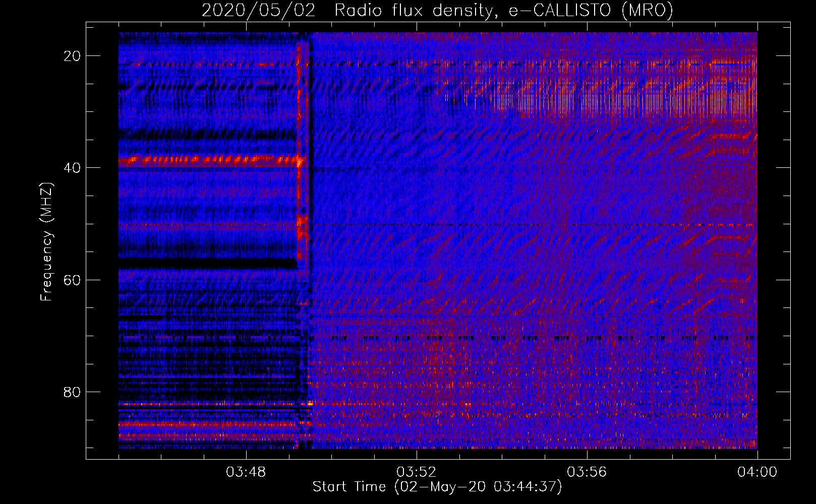The width and height of the screenshot is (816, 504).
Task: Click the 80 MHz frequency tick label
Action: click(x=73, y=392)
